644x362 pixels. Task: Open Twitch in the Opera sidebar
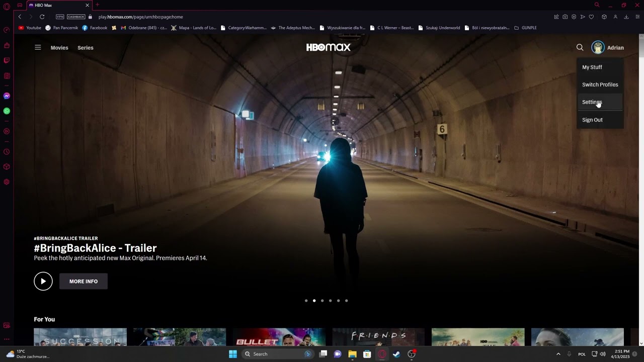click(7, 61)
